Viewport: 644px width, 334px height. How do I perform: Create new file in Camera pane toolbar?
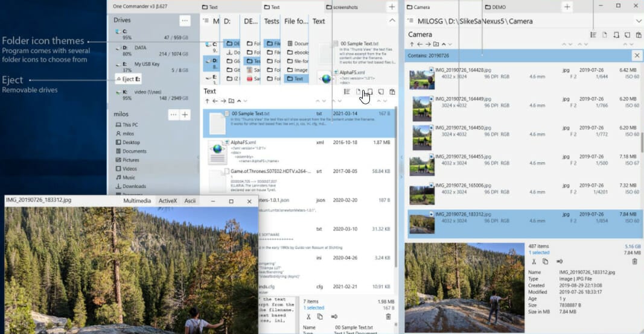(605, 35)
